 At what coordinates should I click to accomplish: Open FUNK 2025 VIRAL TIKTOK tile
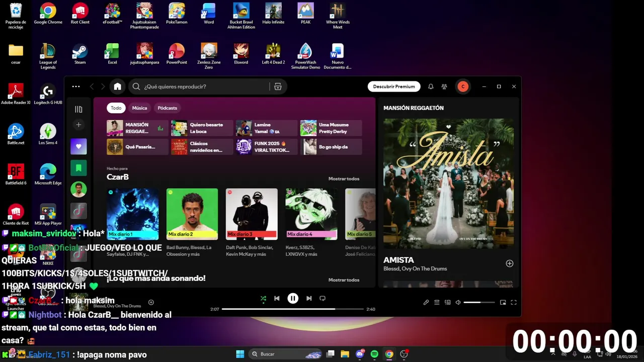[266, 147]
